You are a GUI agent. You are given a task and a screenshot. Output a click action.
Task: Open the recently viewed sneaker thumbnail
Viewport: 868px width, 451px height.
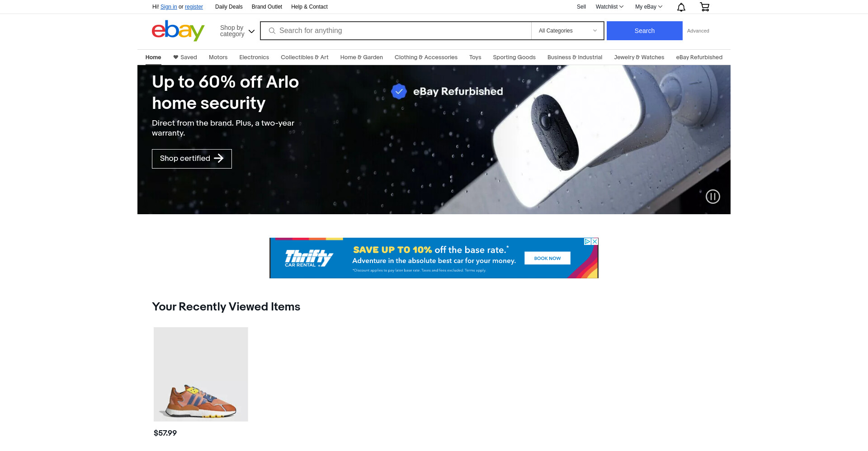coord(201,374)
